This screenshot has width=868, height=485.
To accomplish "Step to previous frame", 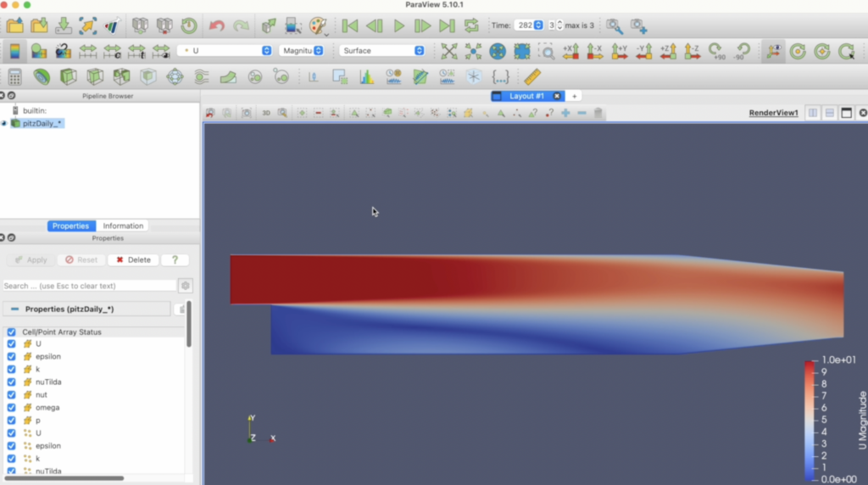I will pos(374,25).
